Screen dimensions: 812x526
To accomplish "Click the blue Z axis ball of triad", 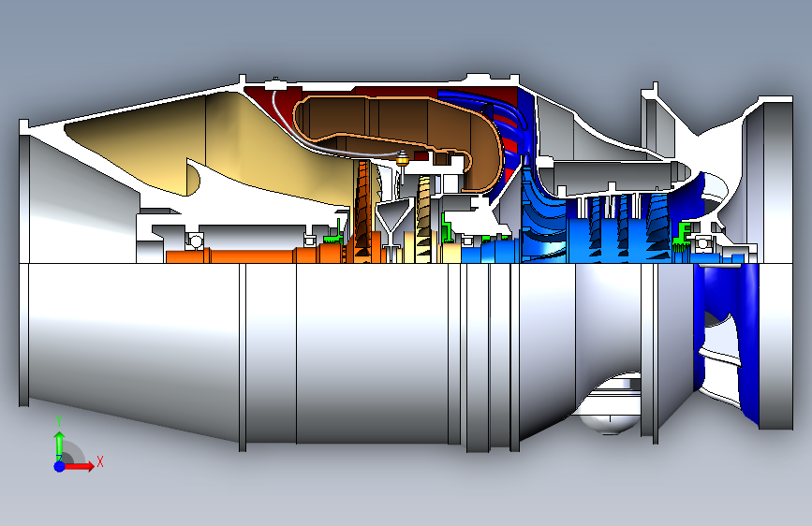I will (59, 466).
